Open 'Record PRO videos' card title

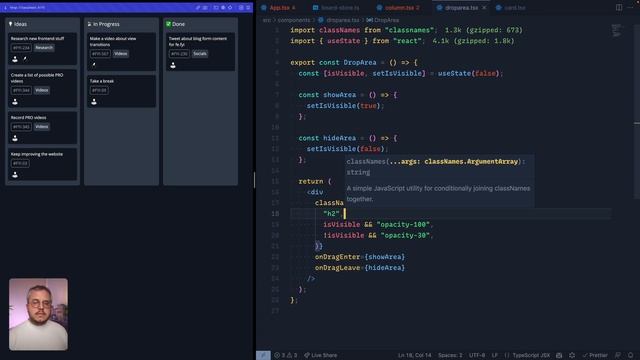click(29, 118)
